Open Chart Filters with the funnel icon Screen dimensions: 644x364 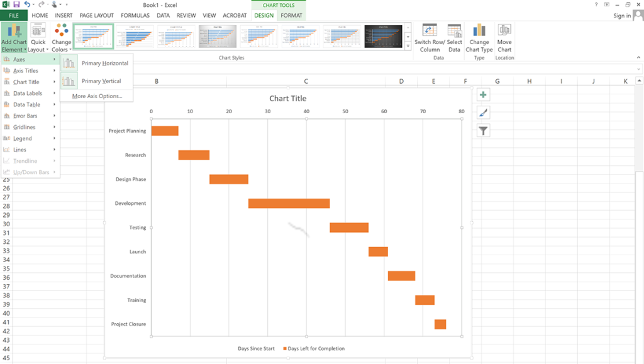click(482, 130)
